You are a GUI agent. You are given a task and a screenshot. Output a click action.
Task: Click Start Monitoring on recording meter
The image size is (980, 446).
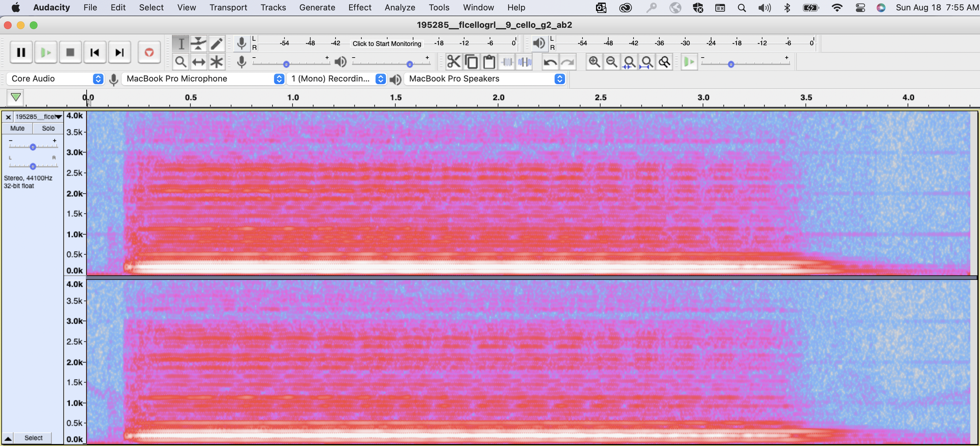coord(387,44)
